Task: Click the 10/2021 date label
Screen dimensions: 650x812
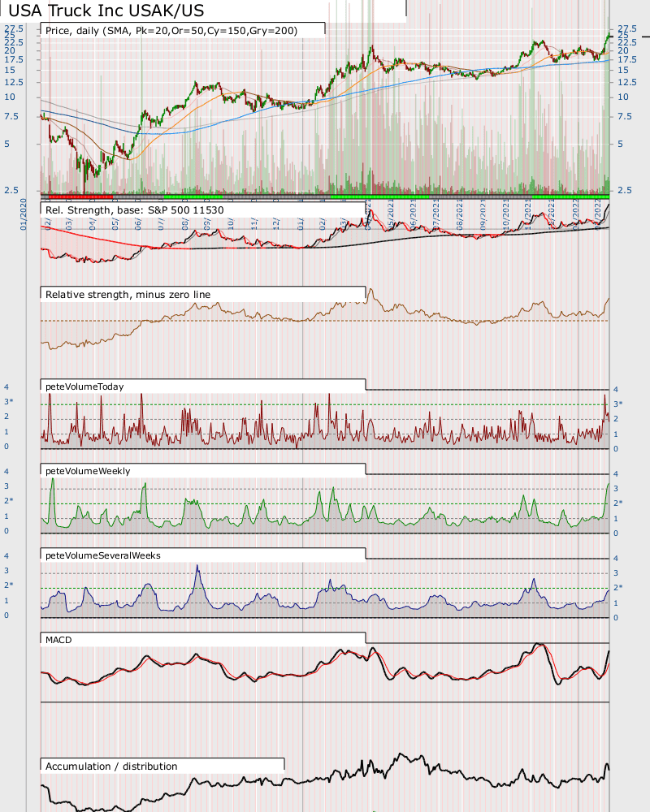Action: [x=506, y=214]
